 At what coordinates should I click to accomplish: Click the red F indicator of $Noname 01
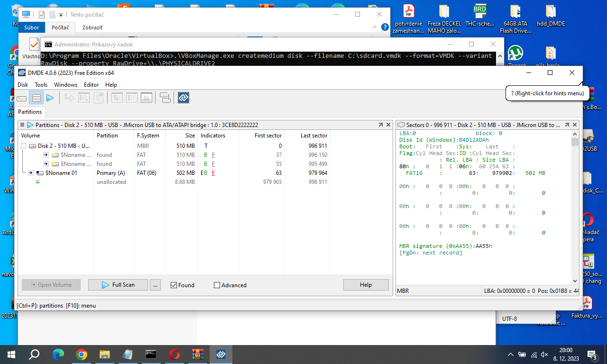click(213, 173)
